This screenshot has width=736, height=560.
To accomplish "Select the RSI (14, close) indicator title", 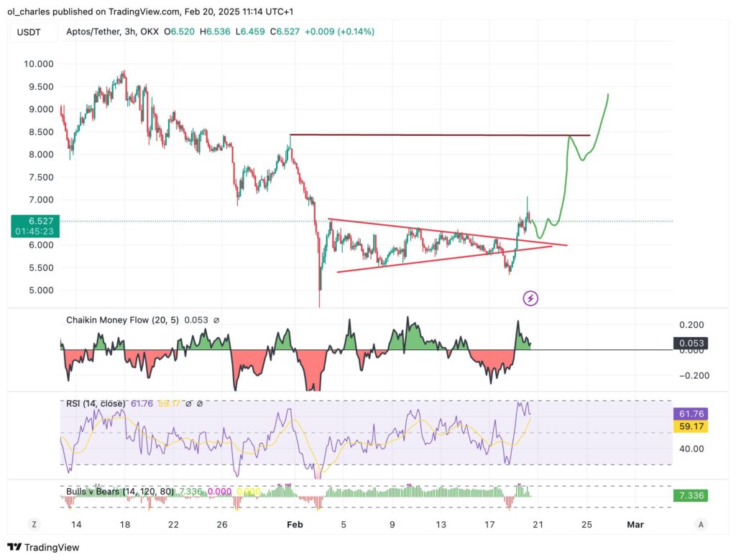I will 95,404.
